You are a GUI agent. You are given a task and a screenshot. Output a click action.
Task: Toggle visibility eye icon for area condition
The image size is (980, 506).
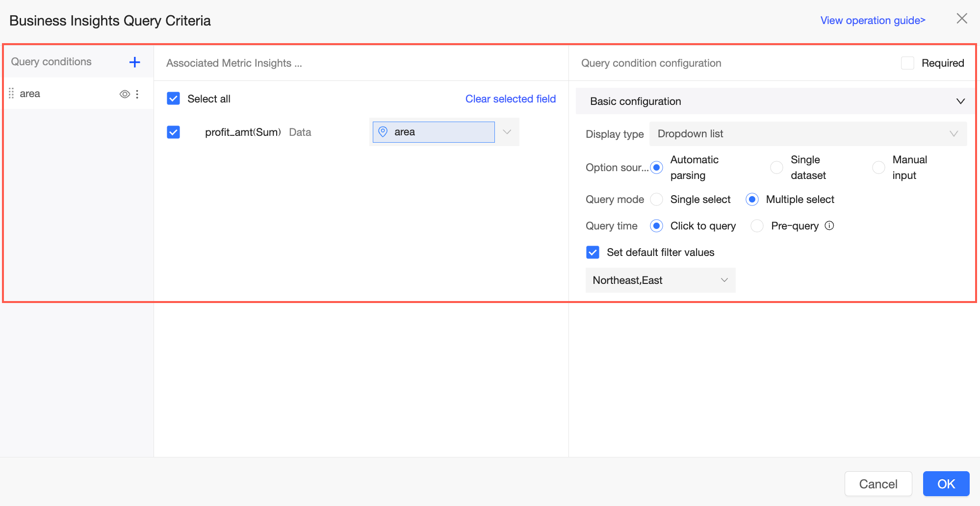(x=125, y=94)
